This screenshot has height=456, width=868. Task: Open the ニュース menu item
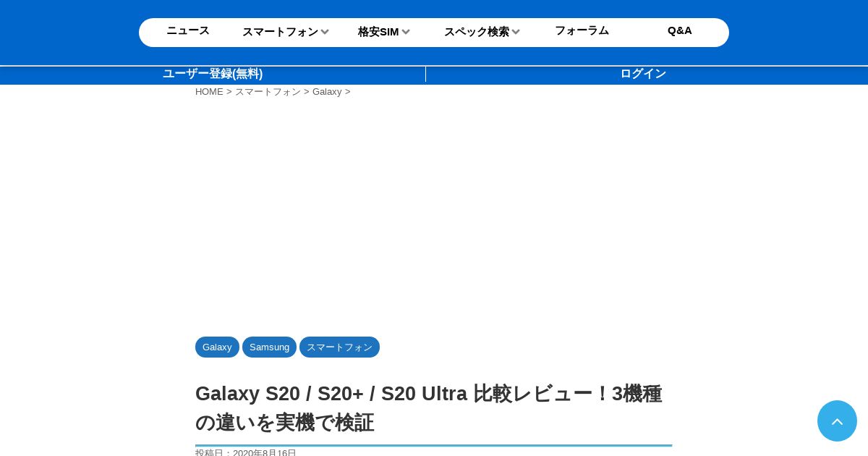tap(188, 30)
